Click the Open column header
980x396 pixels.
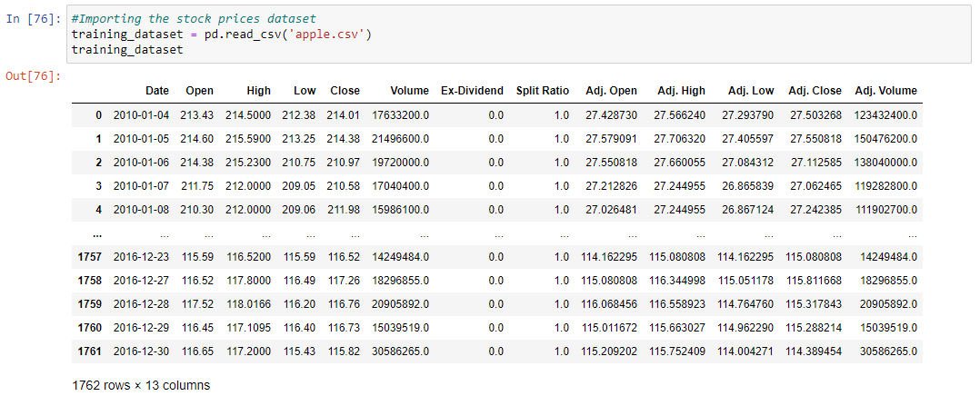[x=199, y=91]
